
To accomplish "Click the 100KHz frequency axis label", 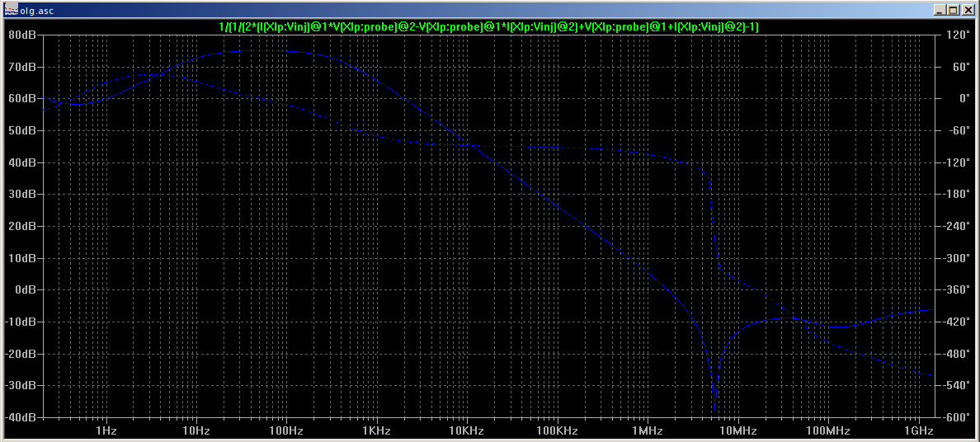I will click(557, 430).
